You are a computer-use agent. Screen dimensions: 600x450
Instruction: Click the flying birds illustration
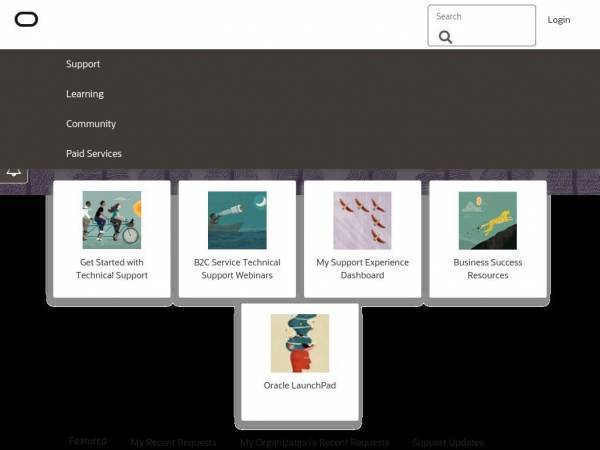pyautogui.click(x=362, y=220)
